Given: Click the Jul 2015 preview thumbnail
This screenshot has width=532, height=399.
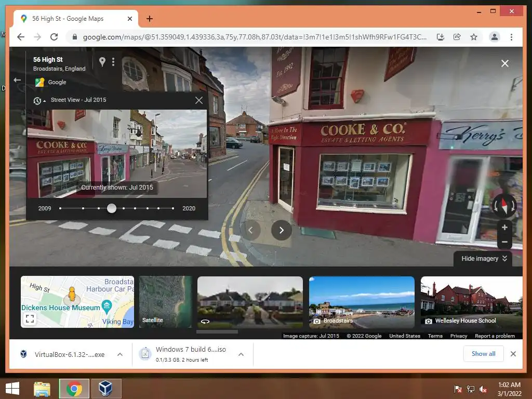Looking at the screenshot, I should pos(117,153).
